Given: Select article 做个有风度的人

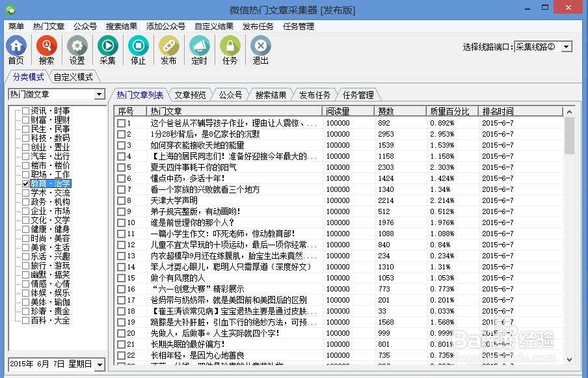Looking at the screenshot, I should [x=178, y=278].
